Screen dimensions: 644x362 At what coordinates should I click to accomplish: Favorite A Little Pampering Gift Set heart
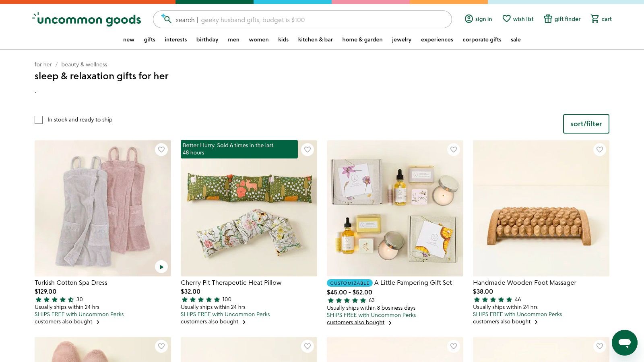point(454,150)
